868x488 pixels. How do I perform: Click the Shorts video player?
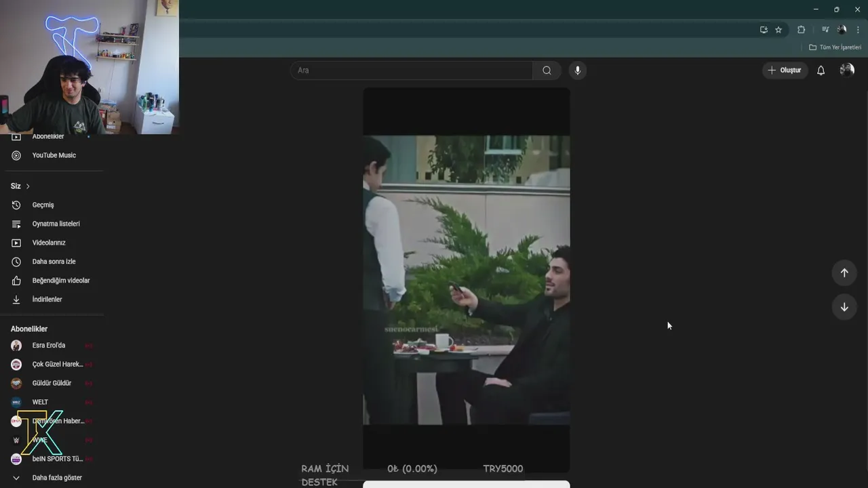(467, 279)
